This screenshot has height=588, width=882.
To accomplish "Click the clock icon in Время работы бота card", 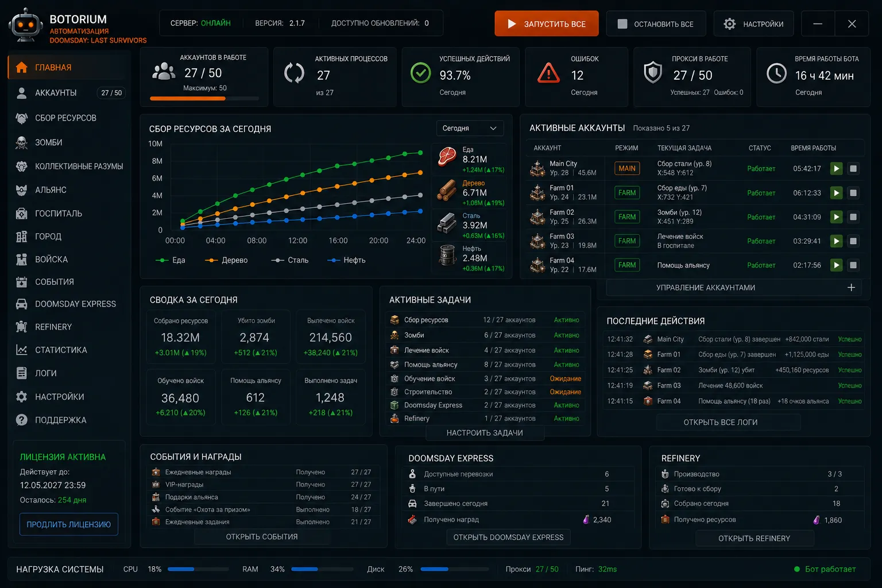I will click(776, 73).
